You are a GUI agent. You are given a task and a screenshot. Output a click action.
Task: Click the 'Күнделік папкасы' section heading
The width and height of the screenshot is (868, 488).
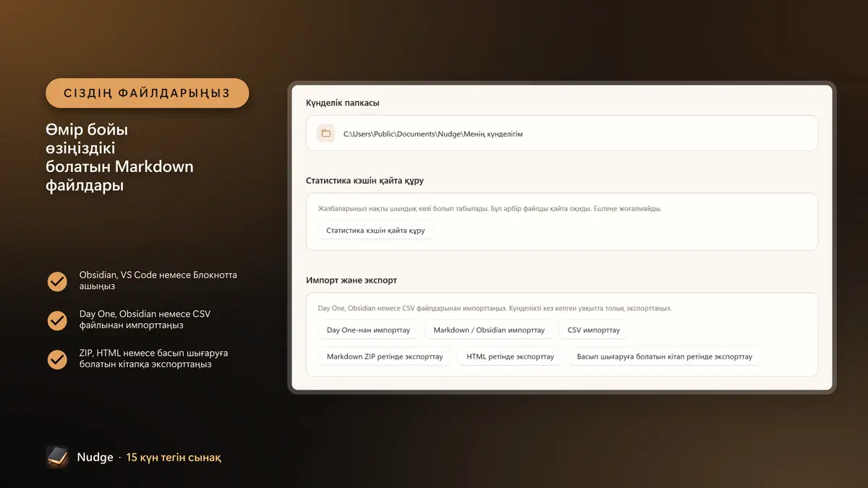pos(343,103)
